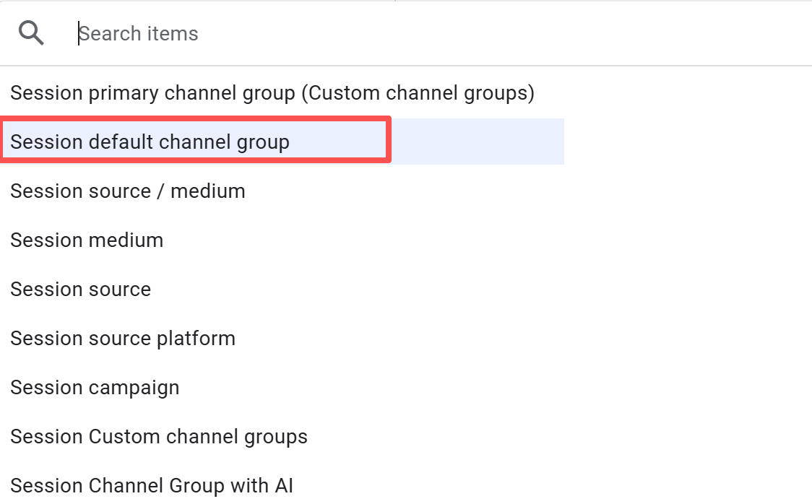Pick Session campaign from the list
The image size is (812, 504).
pos(95,388)
